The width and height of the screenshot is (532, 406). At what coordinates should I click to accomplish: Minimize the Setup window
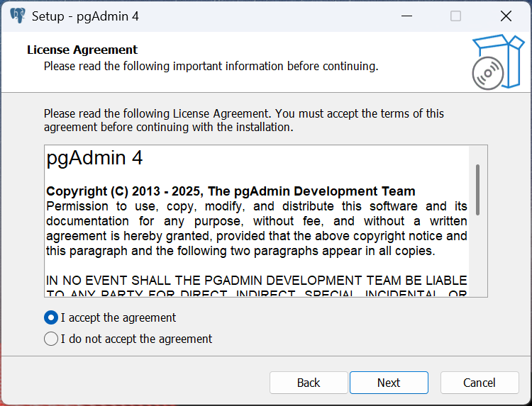[406, 16]
